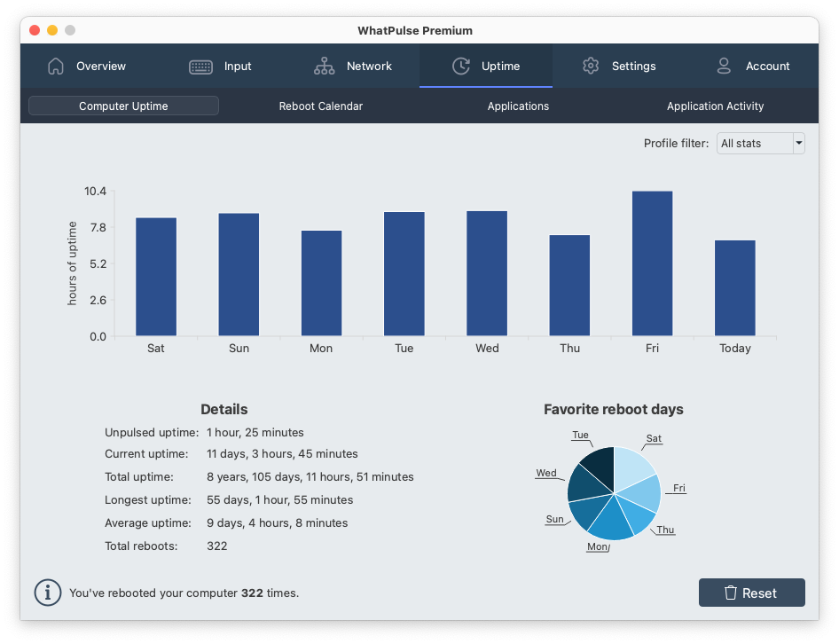Click the WhatPulse Premium window title

click(415, 30)
